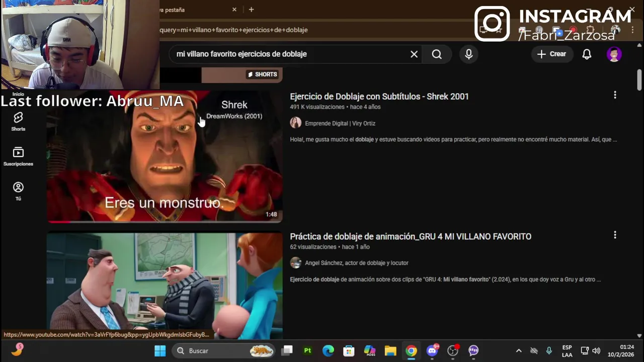
Task: Open Microsoft Edge from the taskbar
Action: [x=328, y=350]
